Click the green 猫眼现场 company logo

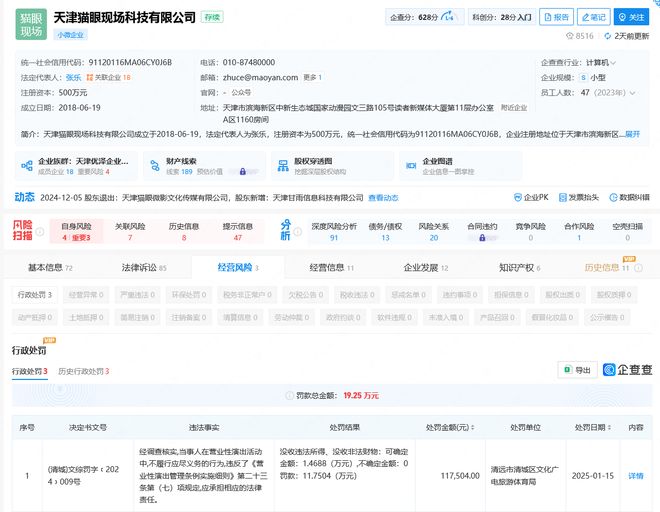(31, 25)
